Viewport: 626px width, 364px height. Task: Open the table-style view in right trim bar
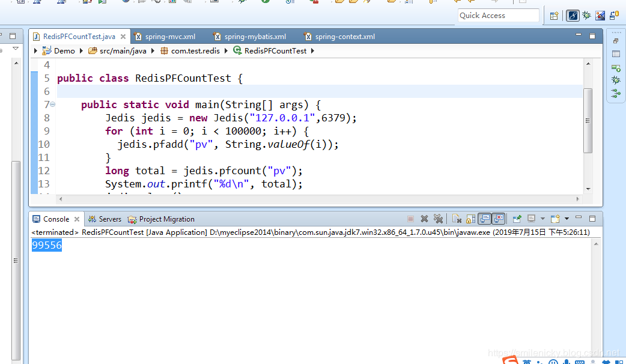[616, 54]
